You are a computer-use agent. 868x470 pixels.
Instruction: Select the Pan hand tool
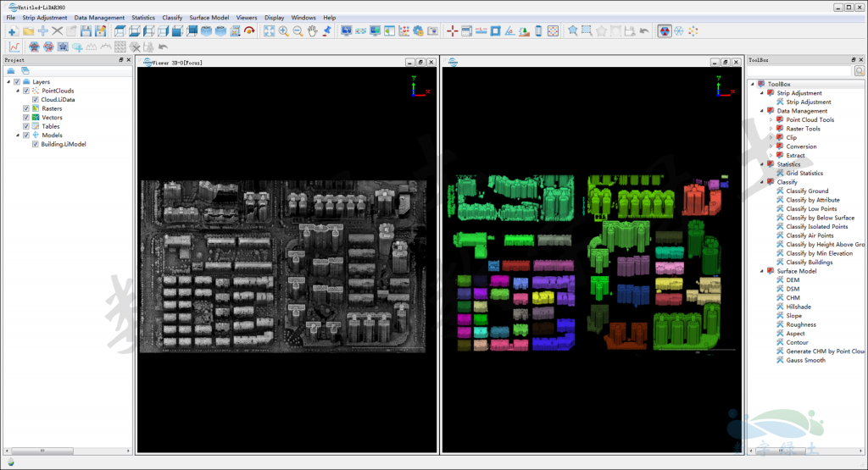click(312, 31)
